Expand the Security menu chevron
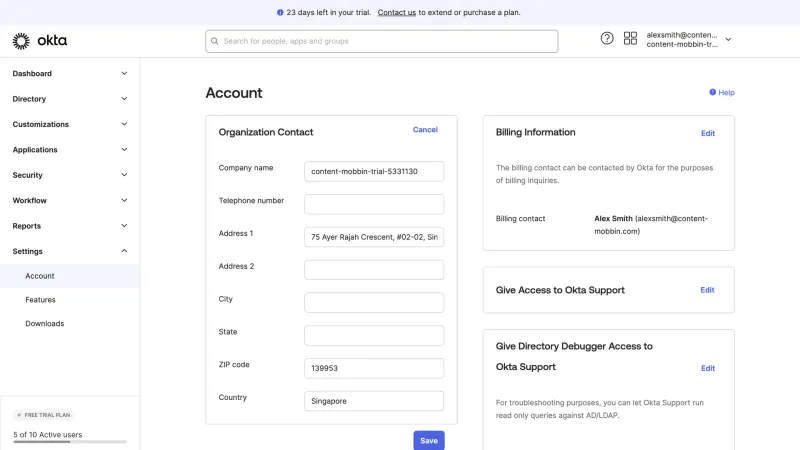The width and height of the screenshot is (800, 450). coord(124,175)
